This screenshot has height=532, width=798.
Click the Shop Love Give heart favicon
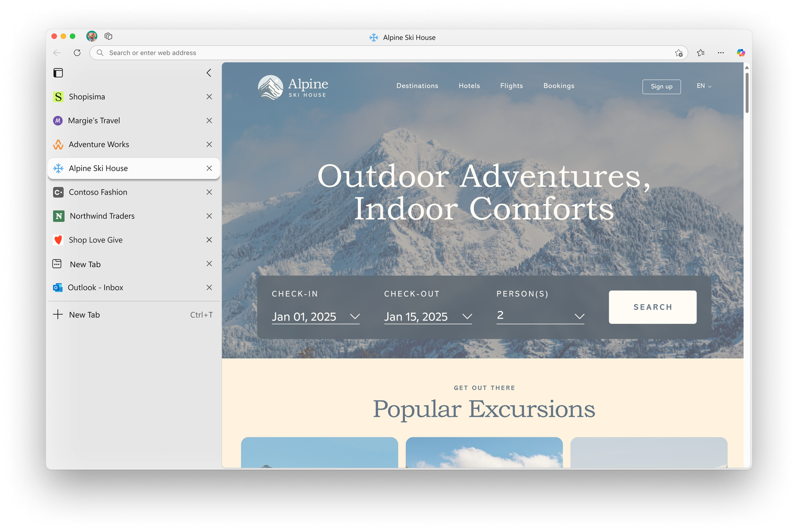pos(58,240)
